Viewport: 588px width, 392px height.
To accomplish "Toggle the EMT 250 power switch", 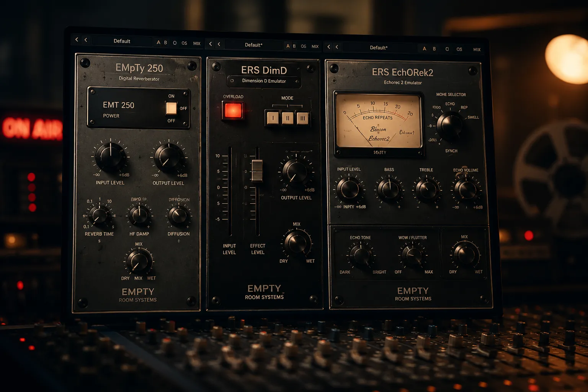I will point(171,108).
